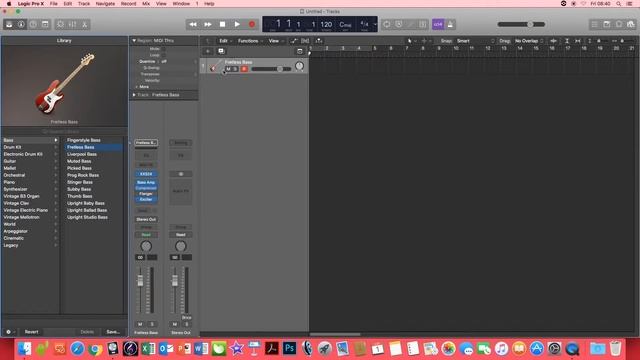This screenshot has height=360, width=640.
Task: Toggle record enable on Fretless Bass track
Action: (x=244, y=69)
